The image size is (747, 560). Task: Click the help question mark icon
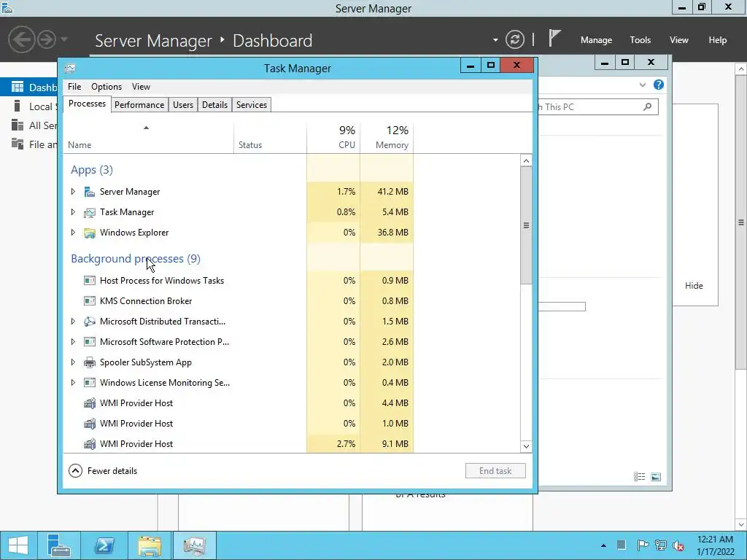659,85
